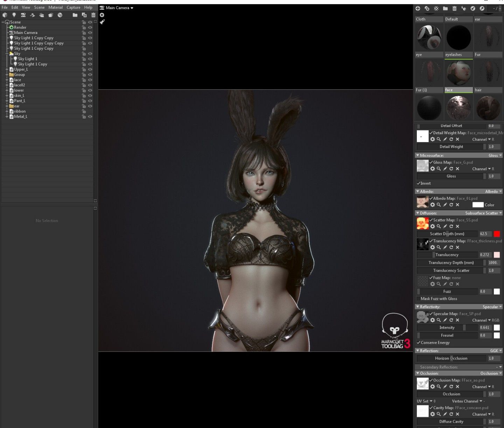Image resolution: width=504 pixels, height=428 pixels.
Task: Click the rocket icon below viewport settings
Action: tap(102, 22)
